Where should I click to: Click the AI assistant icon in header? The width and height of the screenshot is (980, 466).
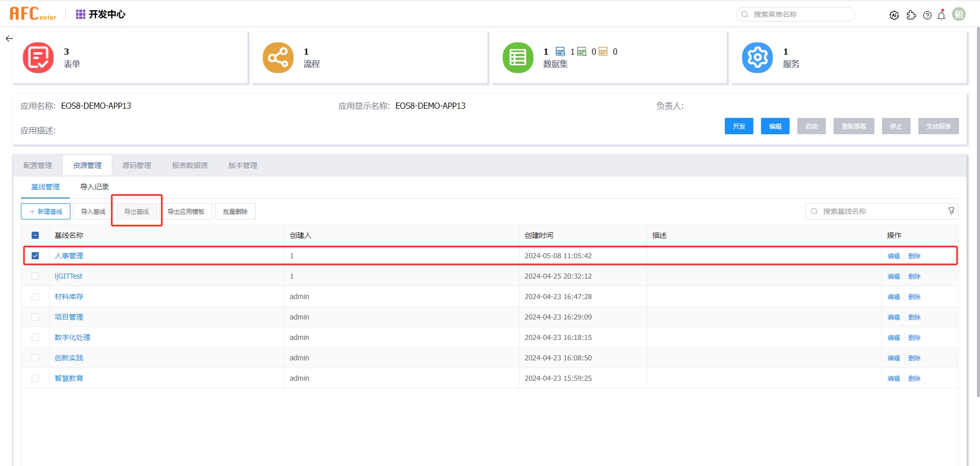click(x=894, y=15)
